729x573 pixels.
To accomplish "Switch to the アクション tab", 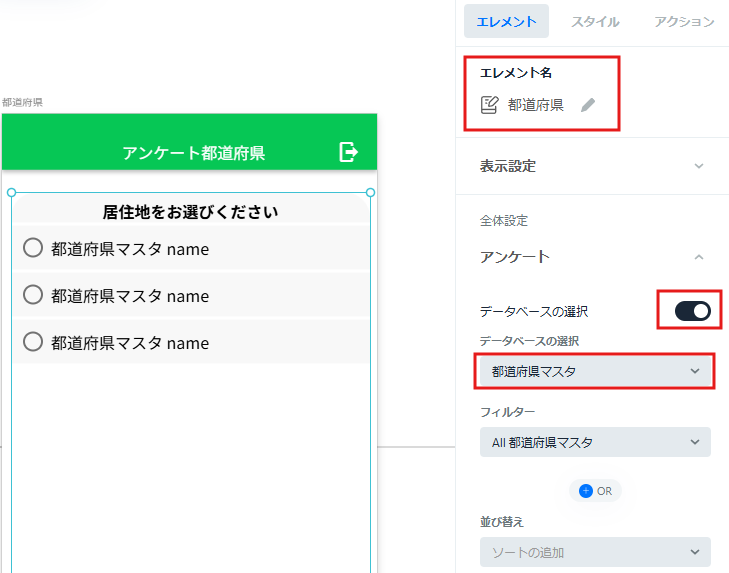I will (x=684, y=21).
